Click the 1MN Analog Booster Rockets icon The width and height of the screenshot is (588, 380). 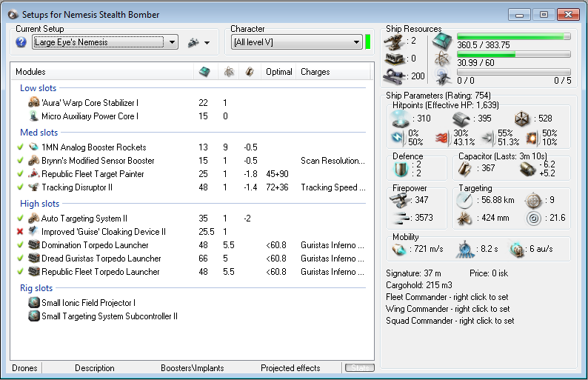[x=34, y=147]
